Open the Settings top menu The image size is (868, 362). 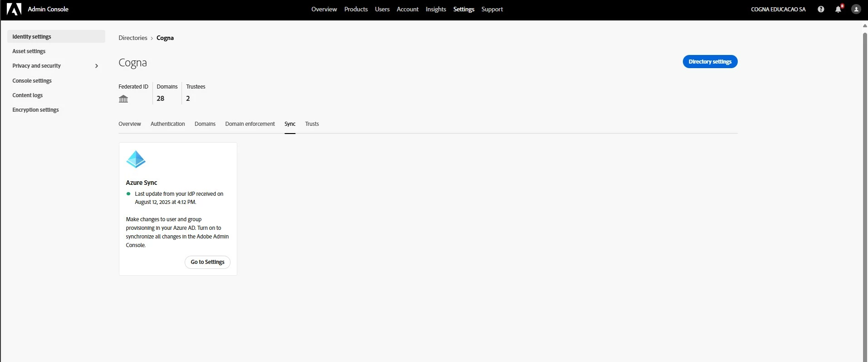(x=464, y=9)
